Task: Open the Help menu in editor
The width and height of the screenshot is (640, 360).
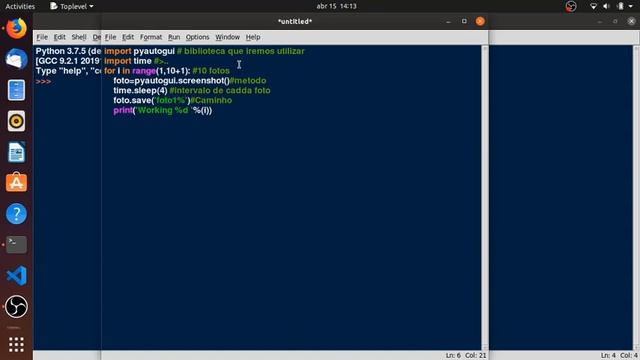Action: point(253,37)
